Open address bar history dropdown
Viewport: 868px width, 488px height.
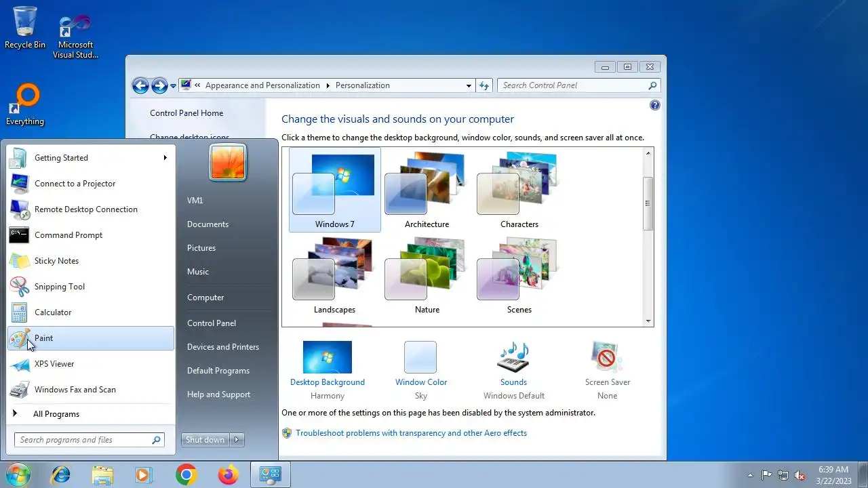point(469,85)
